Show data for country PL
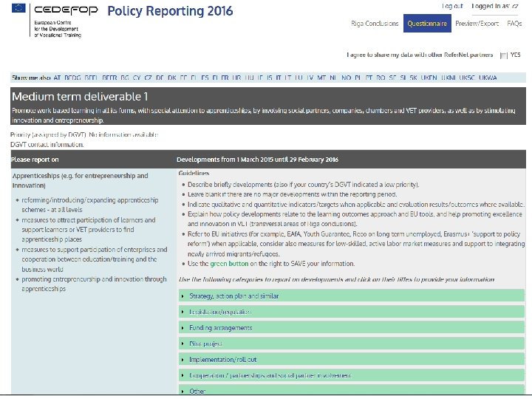532x399 pixels. (358, 78)
